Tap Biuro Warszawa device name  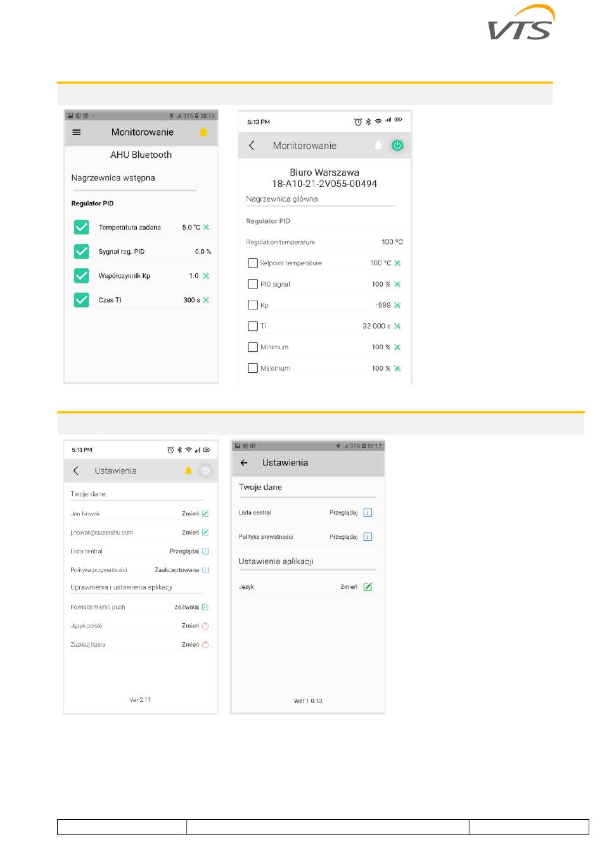[x=324, y=172]
